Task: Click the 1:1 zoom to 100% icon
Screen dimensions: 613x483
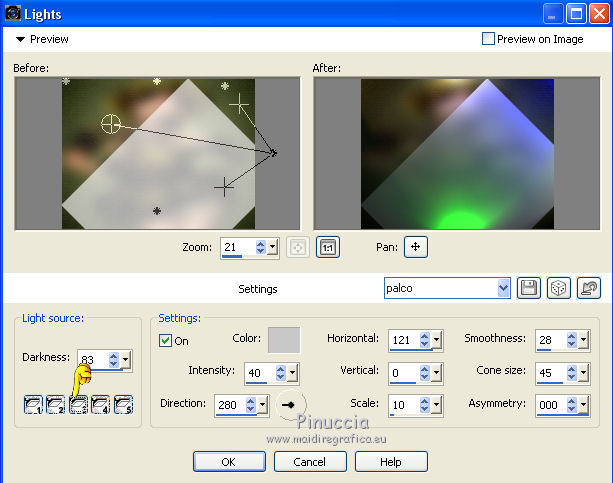Action: click(328, 247)
